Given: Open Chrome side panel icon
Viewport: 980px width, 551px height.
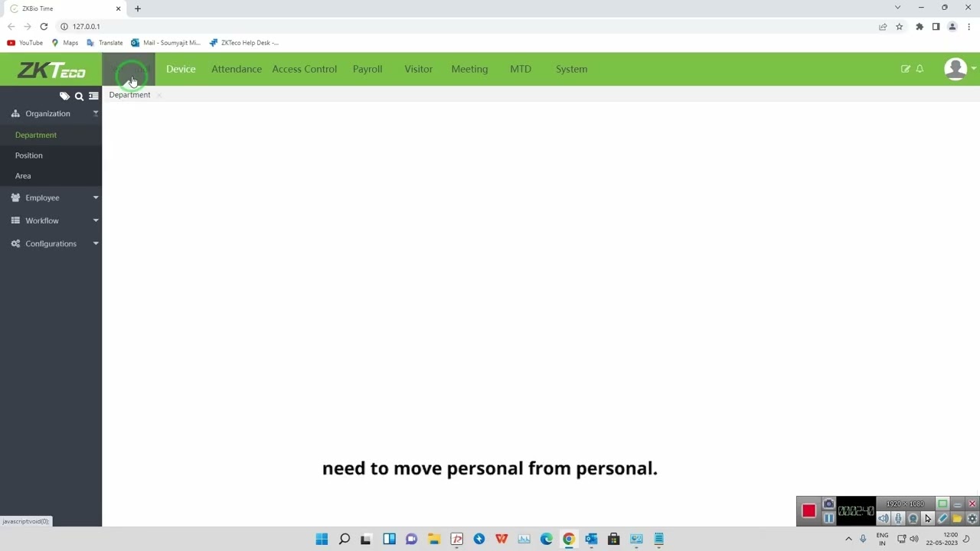Looking at the screenshot, I should click(936, 26).
